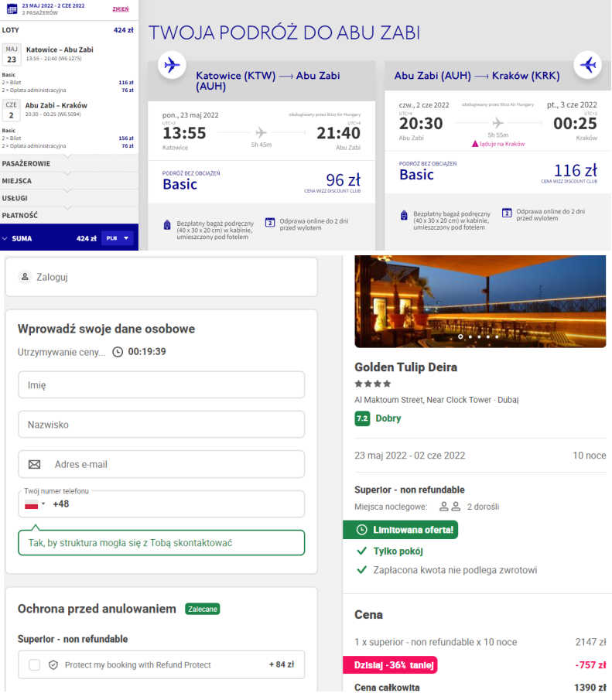612x700 pixels.
Task: Click the 7.2 rating score badge
Action: point(362,418)
